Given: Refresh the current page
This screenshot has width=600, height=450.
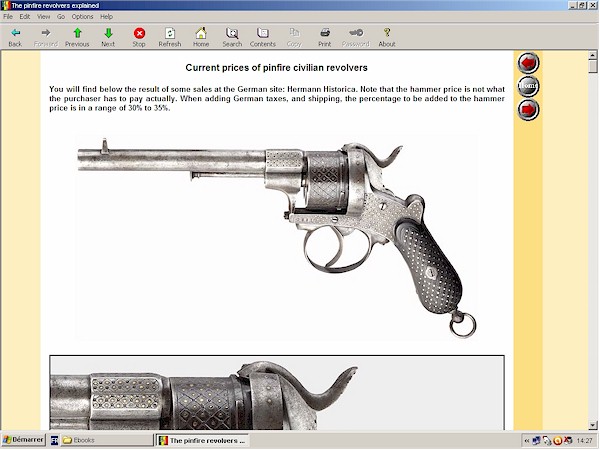Looking at the screenshot, I should click(170, 38).
